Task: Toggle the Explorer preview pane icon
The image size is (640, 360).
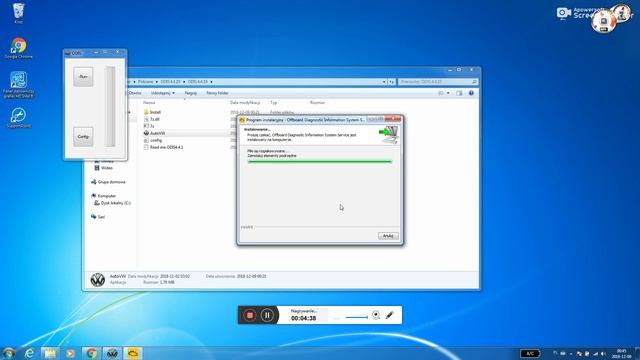Action: (459, 93)
